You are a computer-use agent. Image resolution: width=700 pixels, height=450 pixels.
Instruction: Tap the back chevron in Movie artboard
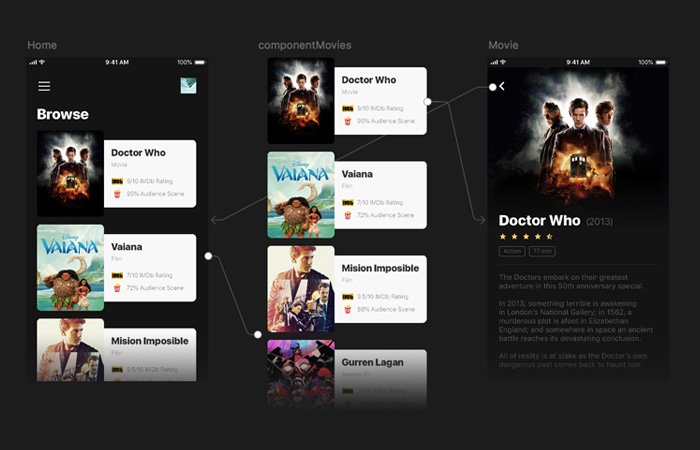pyautogui.click(x=502, y=86)
